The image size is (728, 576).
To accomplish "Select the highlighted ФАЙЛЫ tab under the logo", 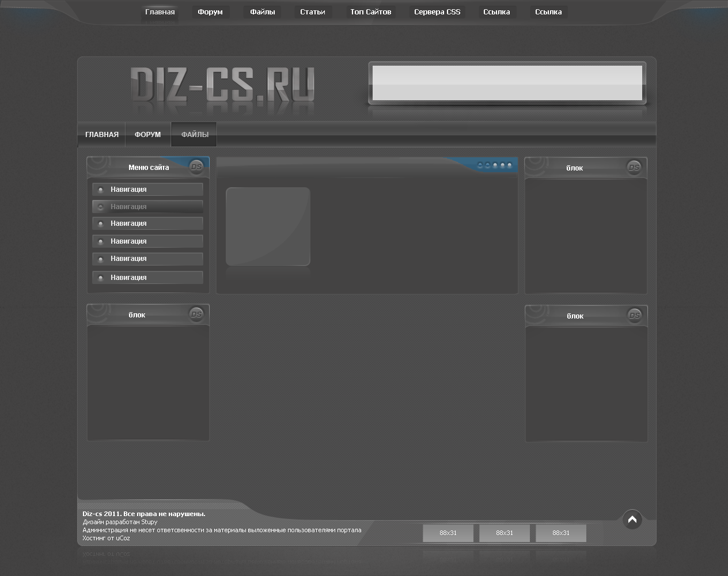I will click(195, 134).
